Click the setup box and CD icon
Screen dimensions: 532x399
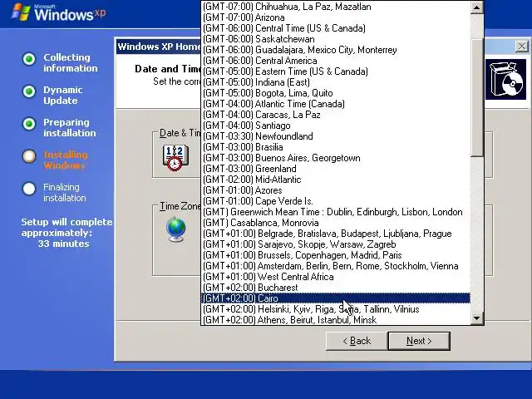coord(505,80)
